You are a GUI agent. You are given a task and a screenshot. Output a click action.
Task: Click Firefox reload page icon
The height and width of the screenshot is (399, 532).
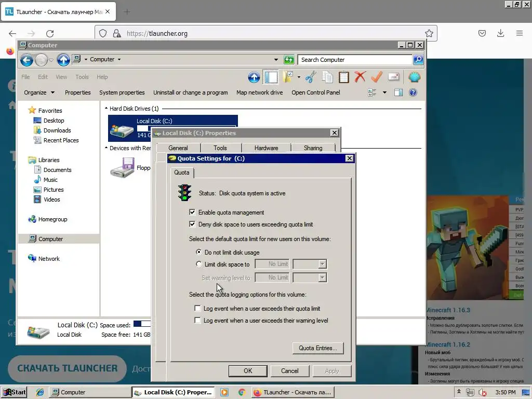50,33
